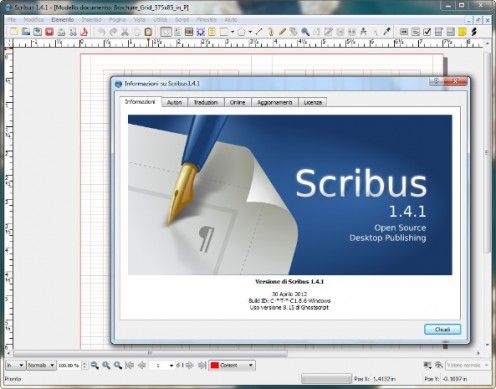Open the polygon tool dropdown arrow
This screenshot has width=496, height=389.
(250, 32)
